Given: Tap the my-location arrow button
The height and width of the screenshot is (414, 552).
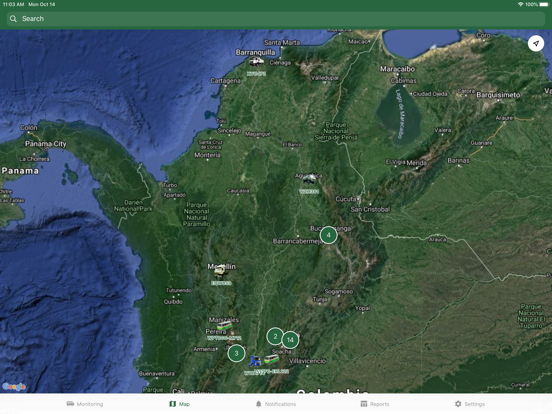Looking at the screenshot, I should tap(535, 44).
